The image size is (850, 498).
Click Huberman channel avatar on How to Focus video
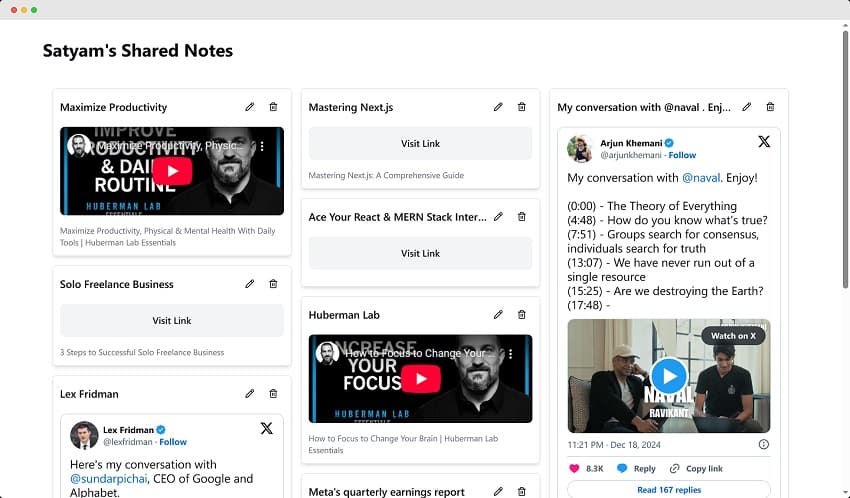pyautogui.click(x=327, y=352)
